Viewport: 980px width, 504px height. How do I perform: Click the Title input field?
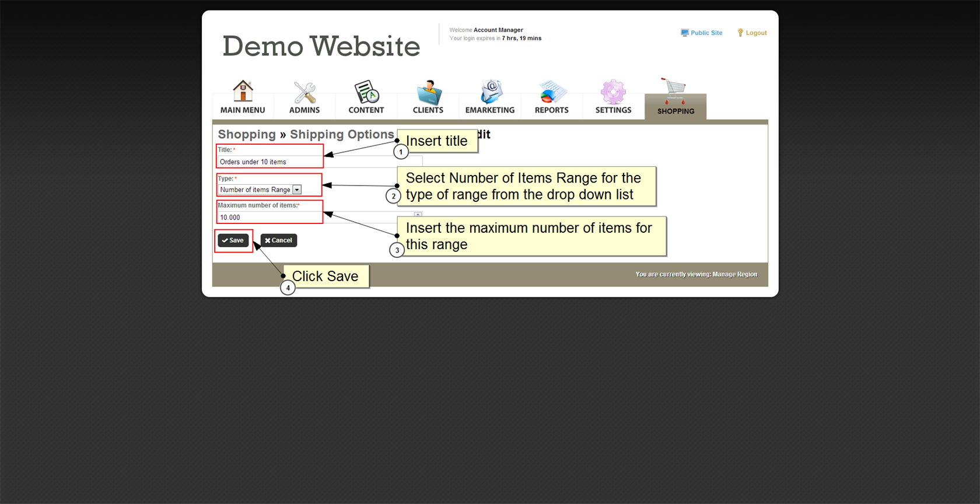(269, 162)
